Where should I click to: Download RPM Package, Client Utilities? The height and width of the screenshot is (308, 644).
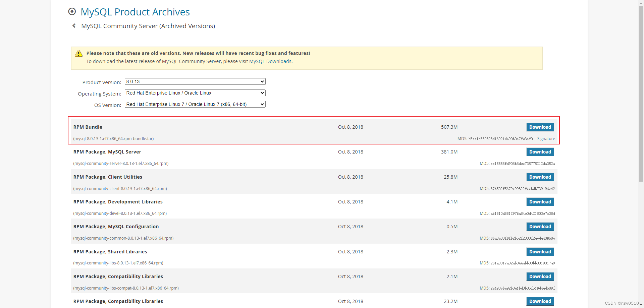[x=540, y=177]
